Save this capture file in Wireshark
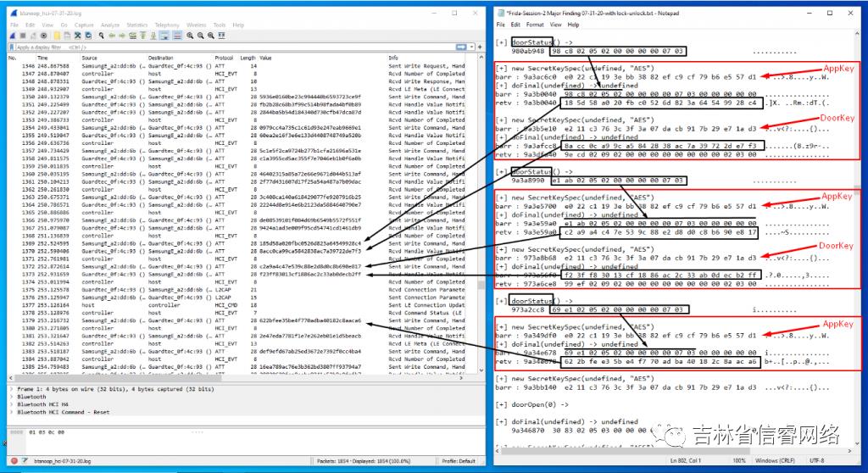Image resolution: width=868 pixels, height=473 pixels. point(67,36)
